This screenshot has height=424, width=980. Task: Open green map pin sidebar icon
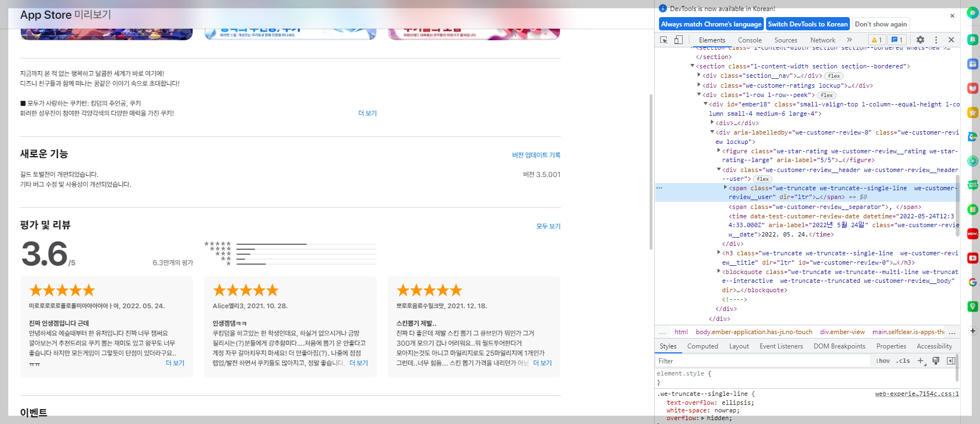click(973, 307)
